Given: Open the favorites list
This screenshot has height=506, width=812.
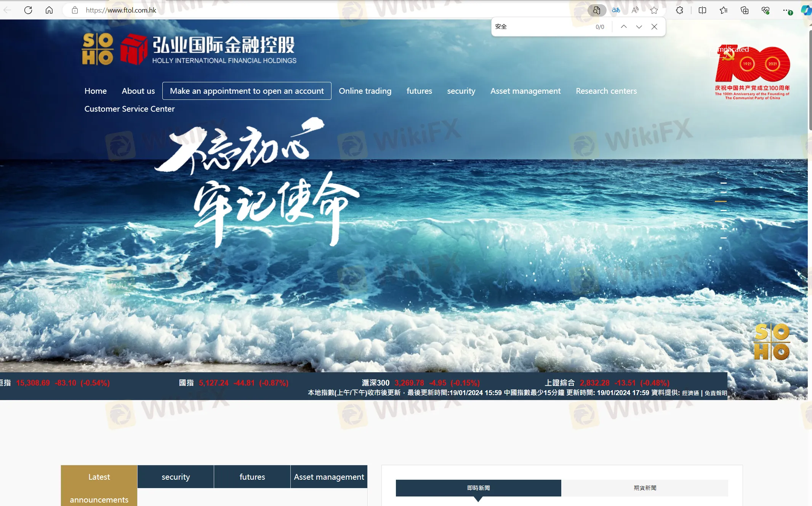Looking at the screenshot, I should [x=723, y=10].
